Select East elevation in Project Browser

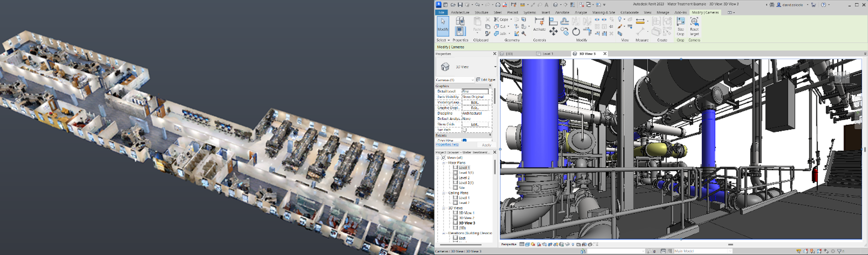tap(462, 238)
